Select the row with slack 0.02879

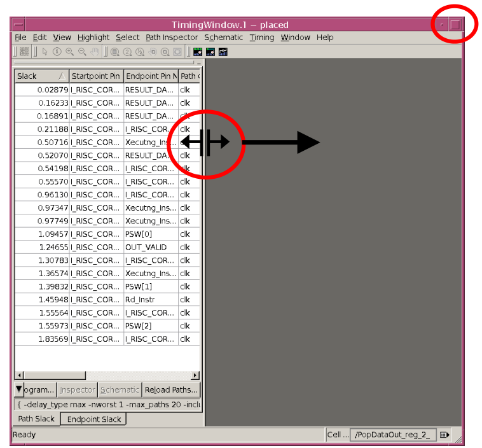pyautogui.click(x=107, y=90)
